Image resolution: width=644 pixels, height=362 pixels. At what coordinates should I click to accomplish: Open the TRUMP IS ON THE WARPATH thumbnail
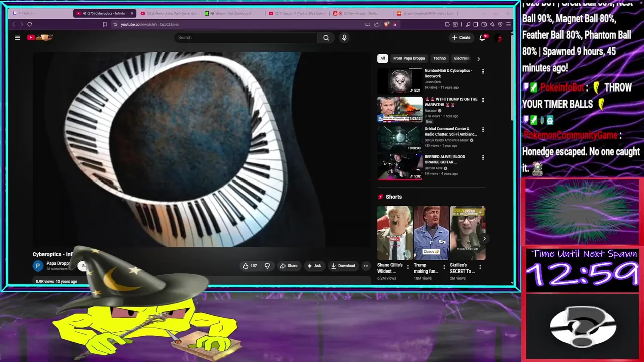(400, 109)
